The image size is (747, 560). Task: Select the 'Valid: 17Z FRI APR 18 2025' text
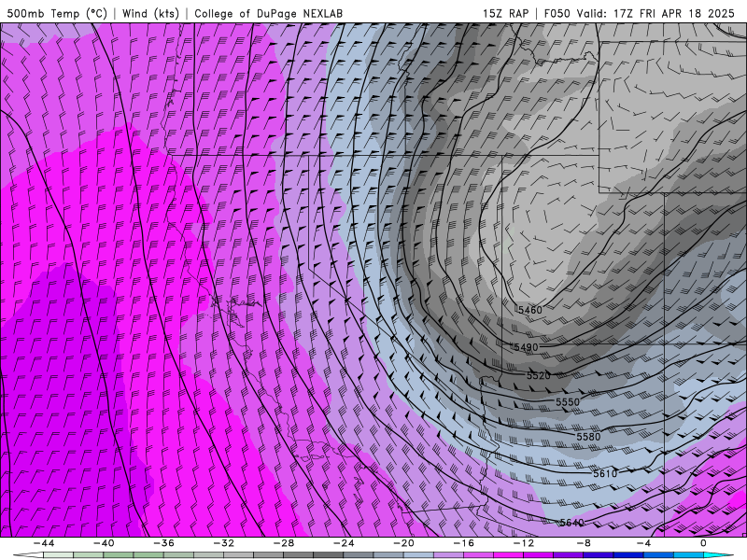(655, 13)
